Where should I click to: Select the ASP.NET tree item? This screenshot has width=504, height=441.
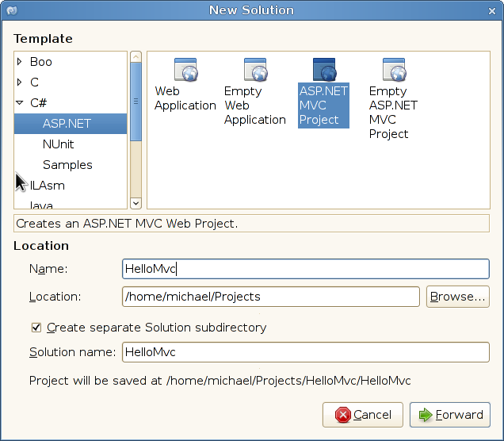pyautogui.click(x=71, y=124)
